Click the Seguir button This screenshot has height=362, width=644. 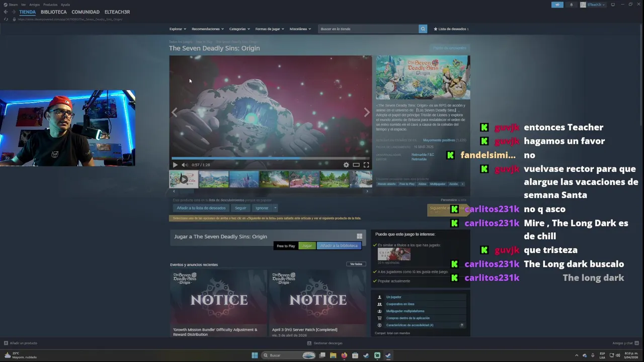point(240,208)
